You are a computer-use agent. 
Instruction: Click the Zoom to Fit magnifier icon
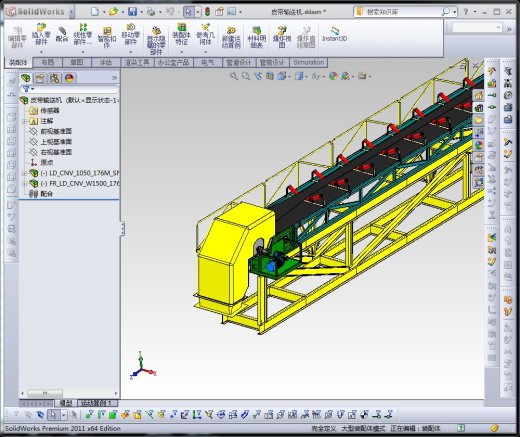pyautogui.click(x=234, y=76)
